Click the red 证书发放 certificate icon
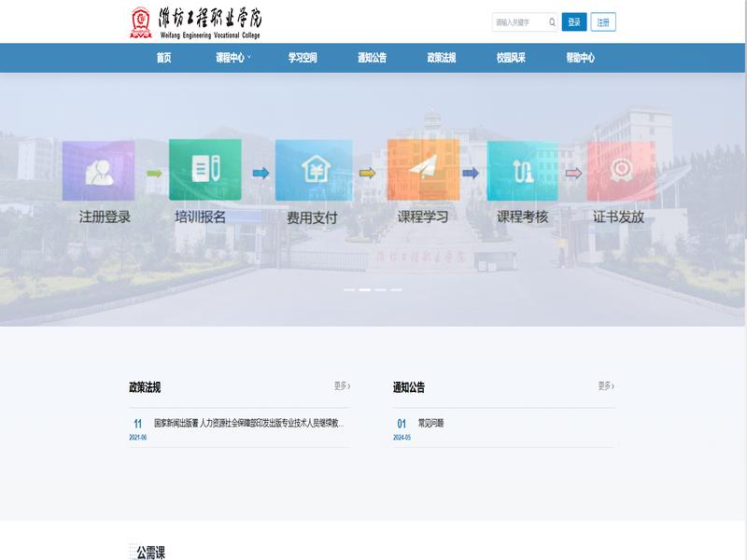The image size is (747, 560). tap(620, 171)
